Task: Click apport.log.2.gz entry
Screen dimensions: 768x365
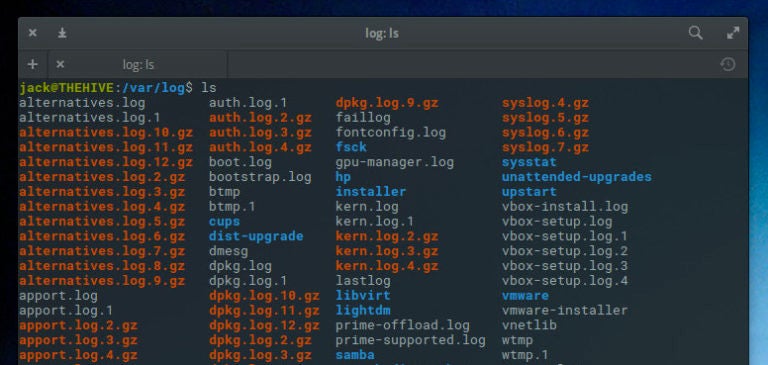Action: [x=78, y=325]
